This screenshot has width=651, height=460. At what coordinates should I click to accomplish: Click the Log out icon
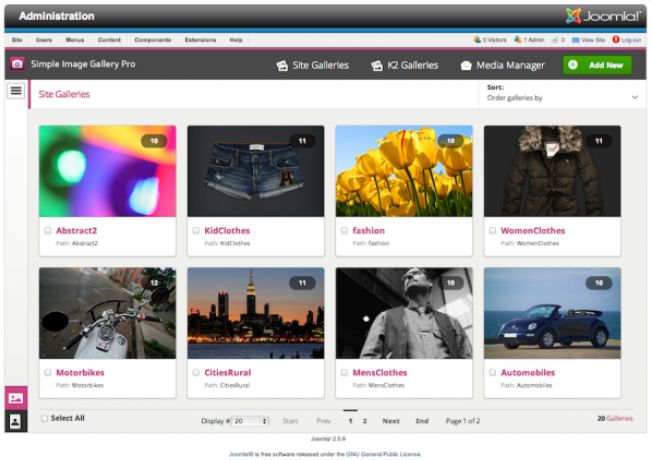coord(616,39)
